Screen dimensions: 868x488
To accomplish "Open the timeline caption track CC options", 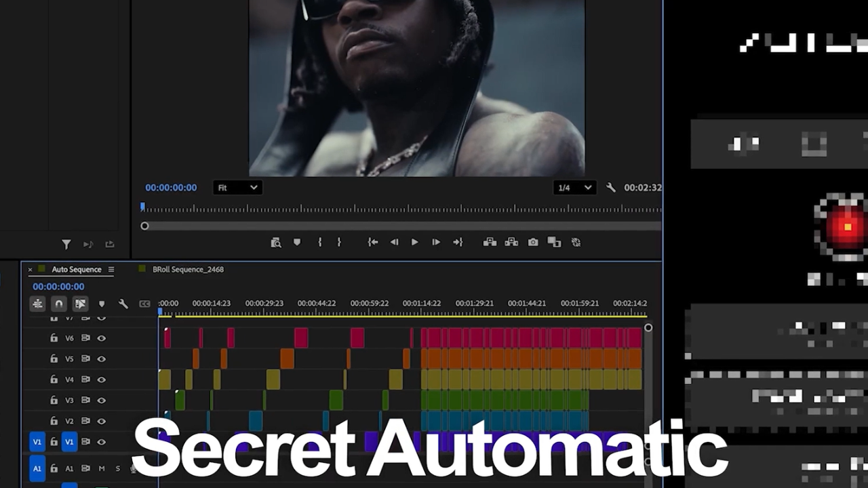I will (x=144, y=304).
